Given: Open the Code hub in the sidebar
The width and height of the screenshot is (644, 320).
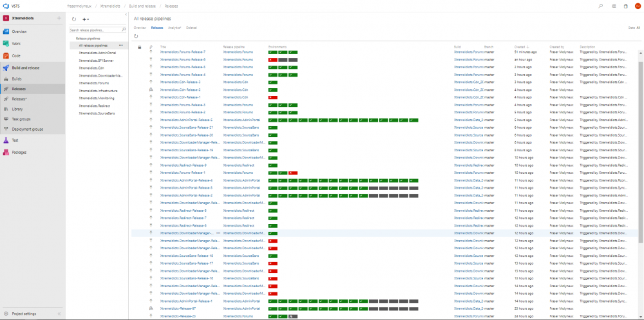Looking at the screenshot, I should (16, 55).
